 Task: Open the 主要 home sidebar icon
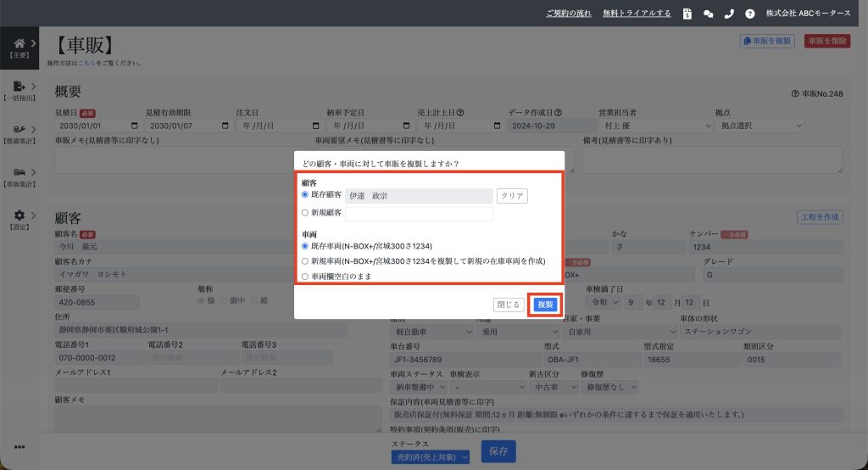[19, 43]
